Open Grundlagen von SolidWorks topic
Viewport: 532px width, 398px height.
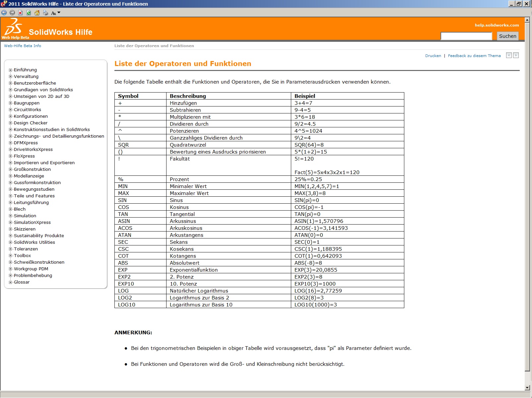tap(43, 90)
